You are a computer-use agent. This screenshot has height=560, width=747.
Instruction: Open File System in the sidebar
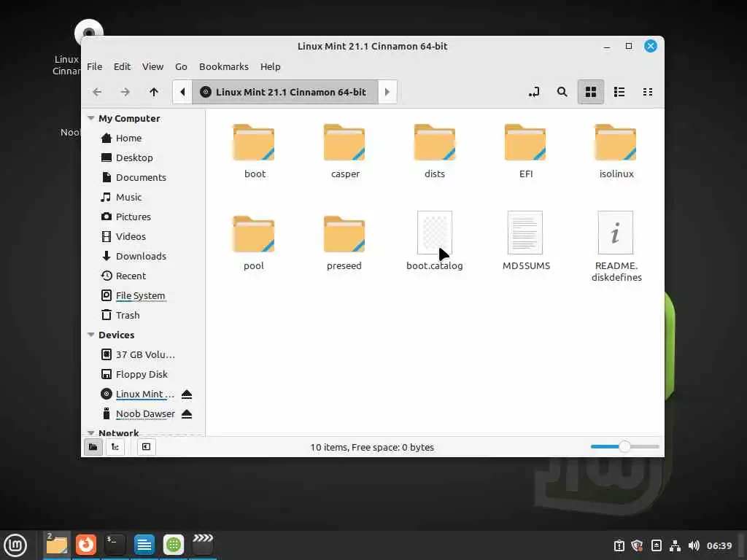140,296
